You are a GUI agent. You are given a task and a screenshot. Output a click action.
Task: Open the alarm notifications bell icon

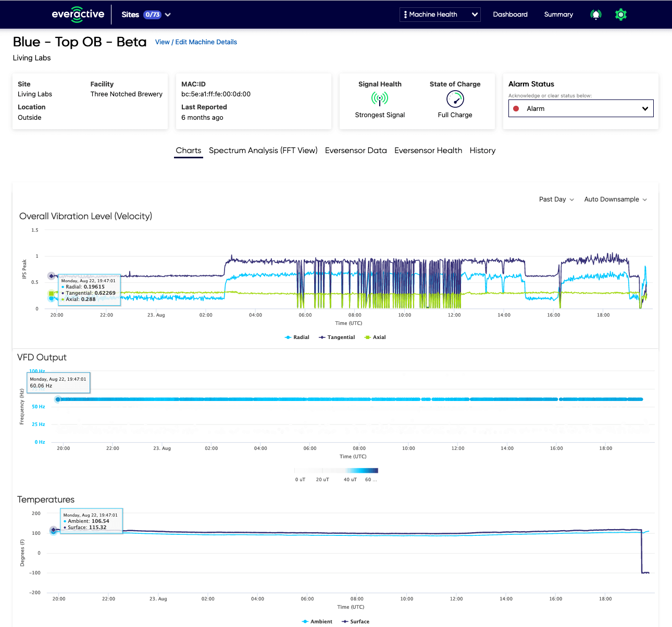tap(595, 15)
